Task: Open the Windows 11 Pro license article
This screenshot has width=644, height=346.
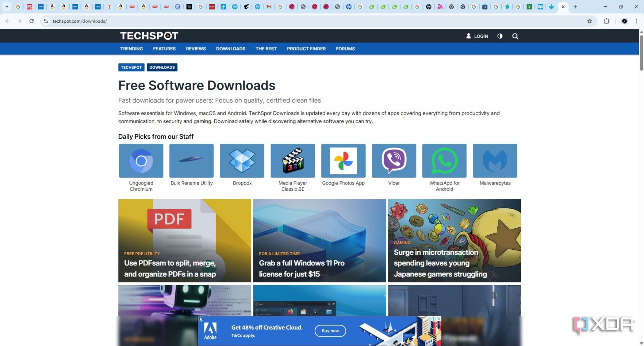Action: click(x=320, y=241)
